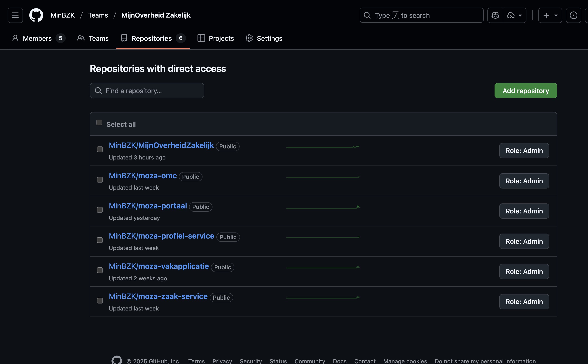Click the Find a repository search field

tap(147, 91)
